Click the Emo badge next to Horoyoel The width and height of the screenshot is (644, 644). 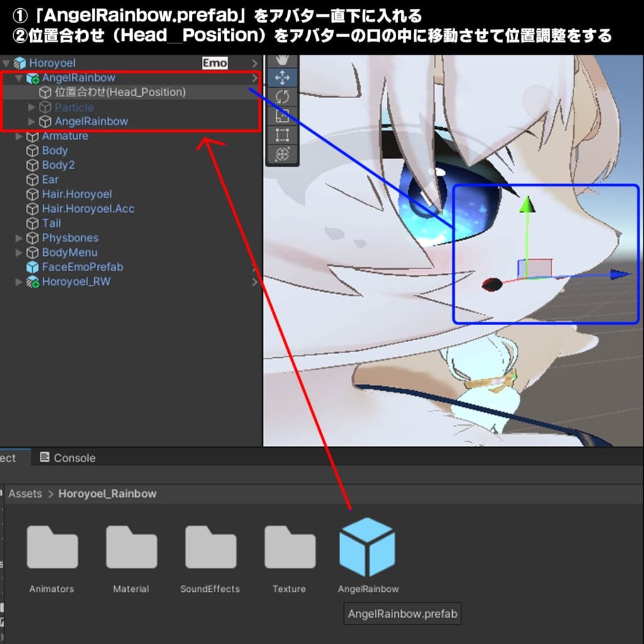[x=215, y=63]
